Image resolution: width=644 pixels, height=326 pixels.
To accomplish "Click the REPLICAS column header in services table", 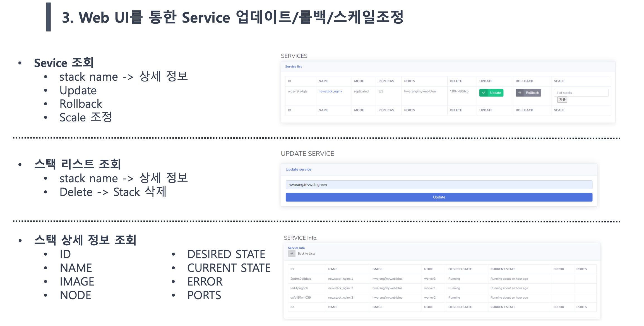I will 386,81.
